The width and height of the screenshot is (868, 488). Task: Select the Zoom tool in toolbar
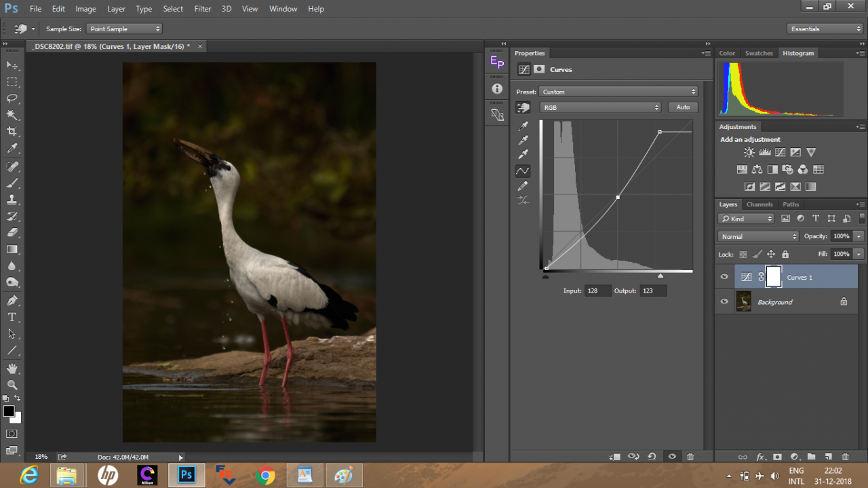pos(12,385)
